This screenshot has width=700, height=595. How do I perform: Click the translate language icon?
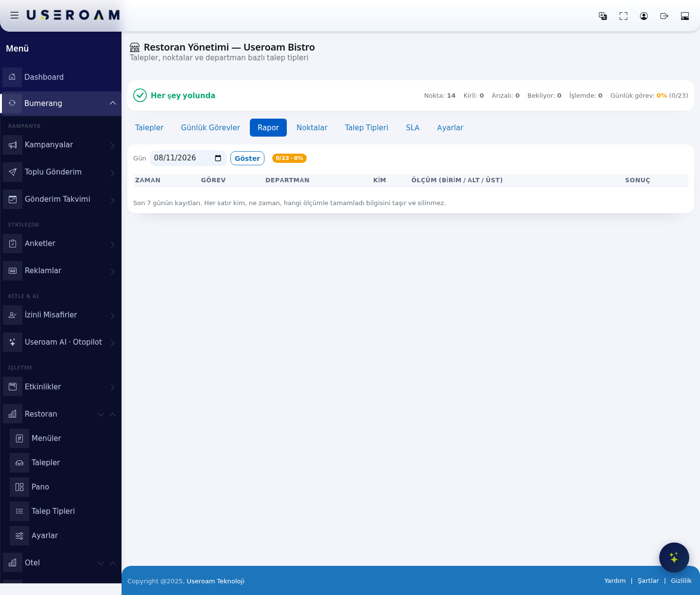(x=603, y=16)
